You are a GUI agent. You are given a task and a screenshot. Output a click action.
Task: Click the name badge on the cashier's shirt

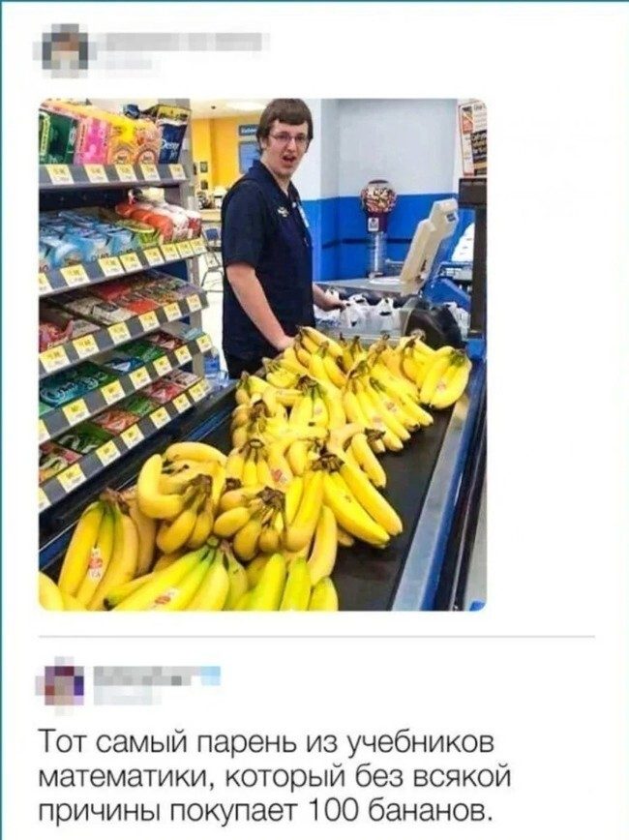[282, 211]
